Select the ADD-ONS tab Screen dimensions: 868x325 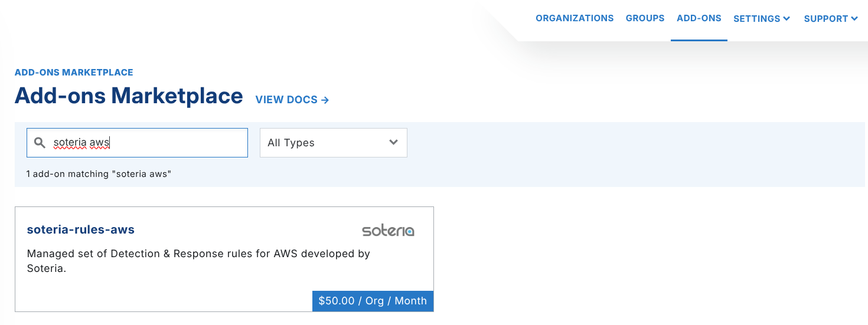tap(699, 18)
